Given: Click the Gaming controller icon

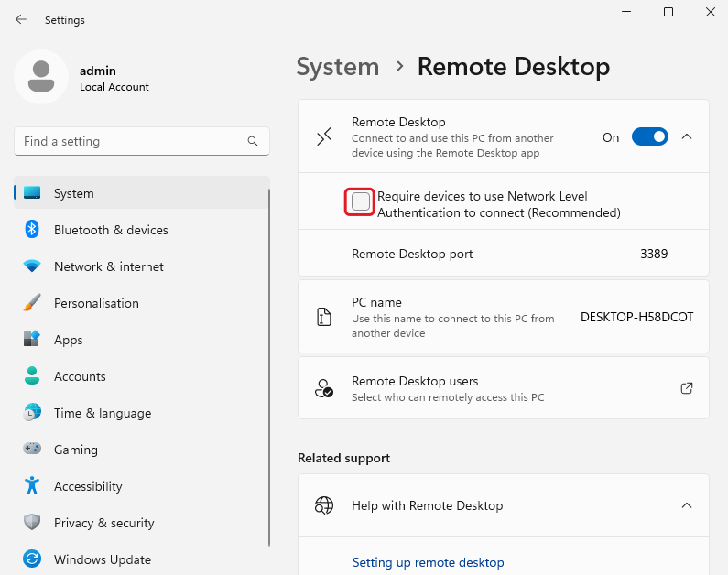Looking at the screenshot, I should (32, 450).
